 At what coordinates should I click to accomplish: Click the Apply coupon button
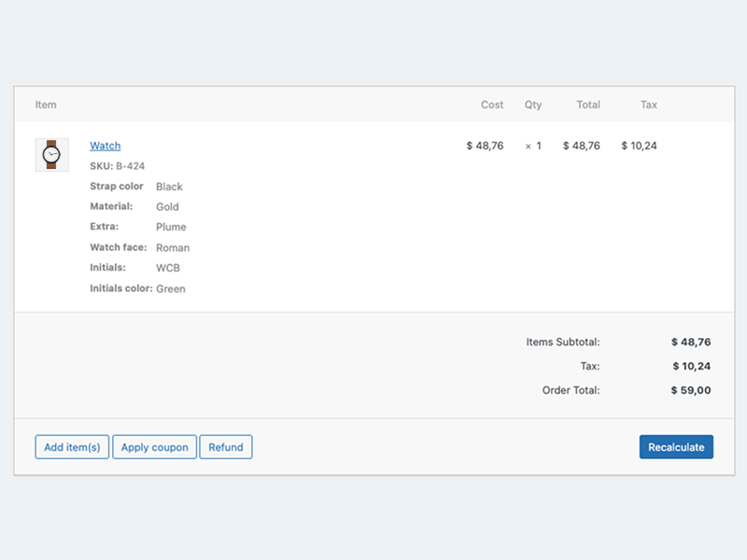(154, 447)
